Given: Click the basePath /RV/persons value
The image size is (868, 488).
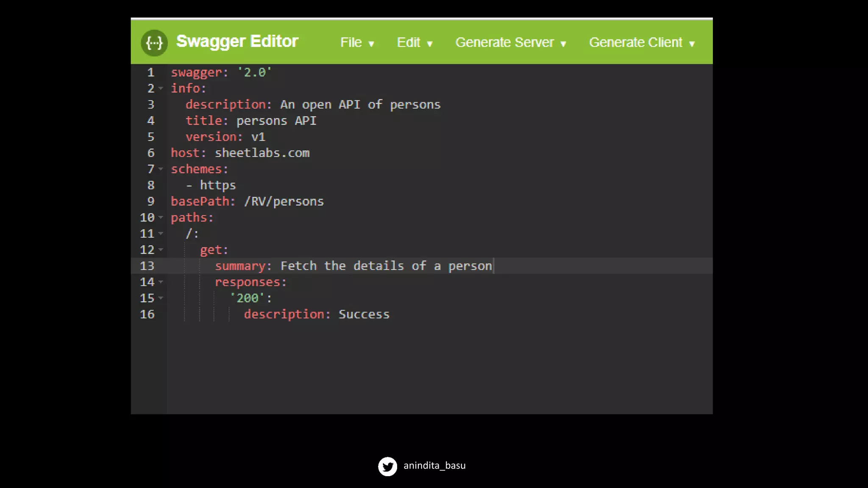Looking at the screenshot, I should [284, 201].
